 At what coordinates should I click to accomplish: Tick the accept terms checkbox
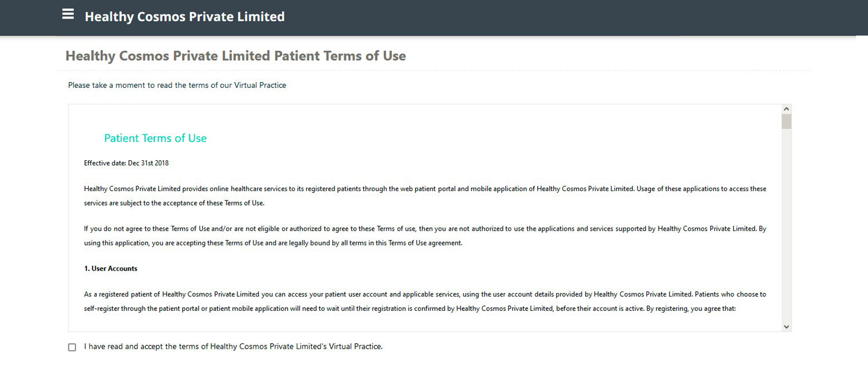pos(72,347)
